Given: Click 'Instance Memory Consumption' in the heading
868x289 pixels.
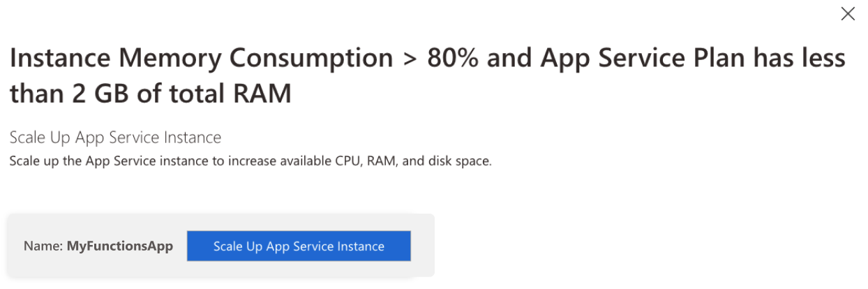Looking at the screenshot, I should pos(201,59).
